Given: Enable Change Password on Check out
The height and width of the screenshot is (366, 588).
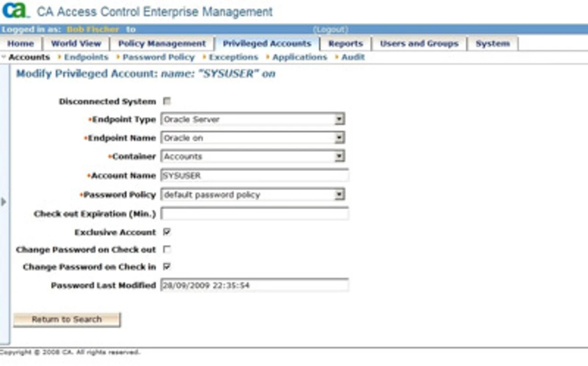Looking at the screenshot, I should tap(167, 249).
